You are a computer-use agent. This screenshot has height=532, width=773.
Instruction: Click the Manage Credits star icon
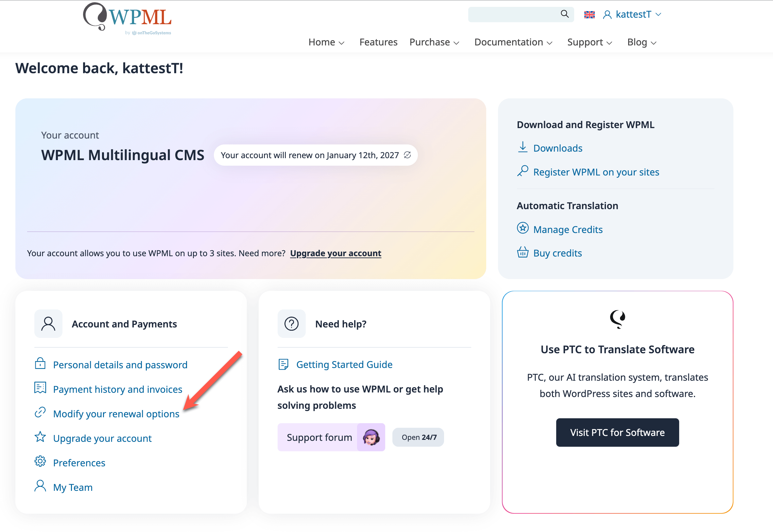click(523, 228)
